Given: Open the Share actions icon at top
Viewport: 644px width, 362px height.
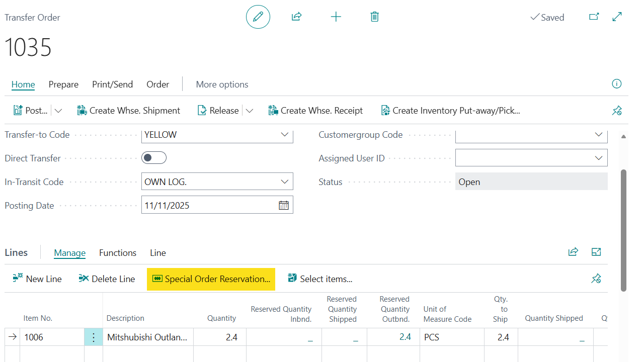Looking at the screenshot, I should pos(296,17).
